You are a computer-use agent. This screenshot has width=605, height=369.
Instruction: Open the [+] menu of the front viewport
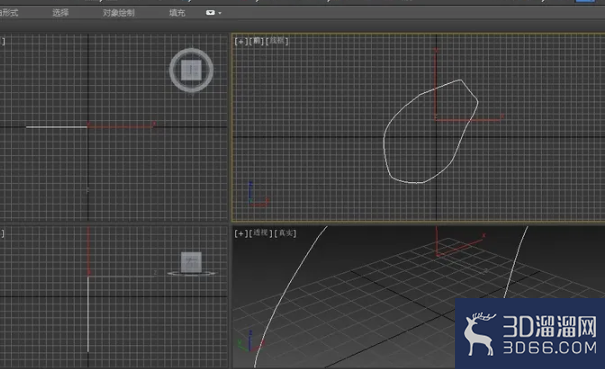click(241, 41)
